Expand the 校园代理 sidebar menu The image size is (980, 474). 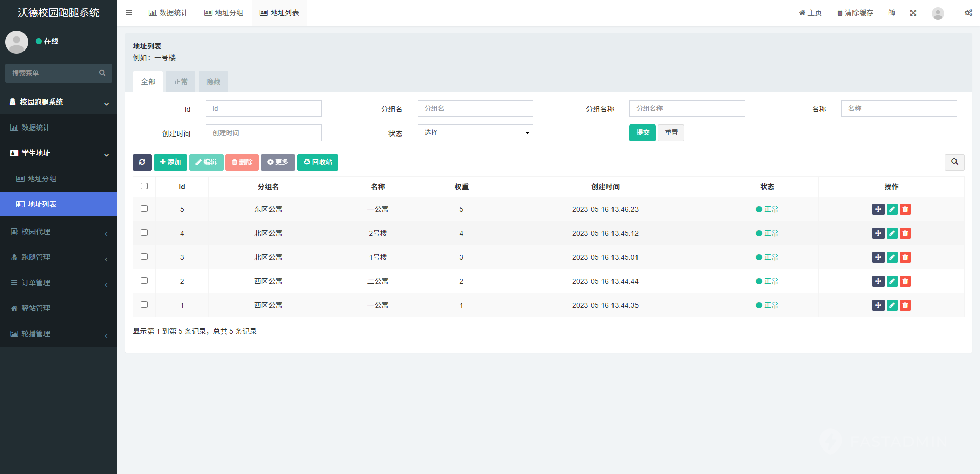(x=59, y=232)
